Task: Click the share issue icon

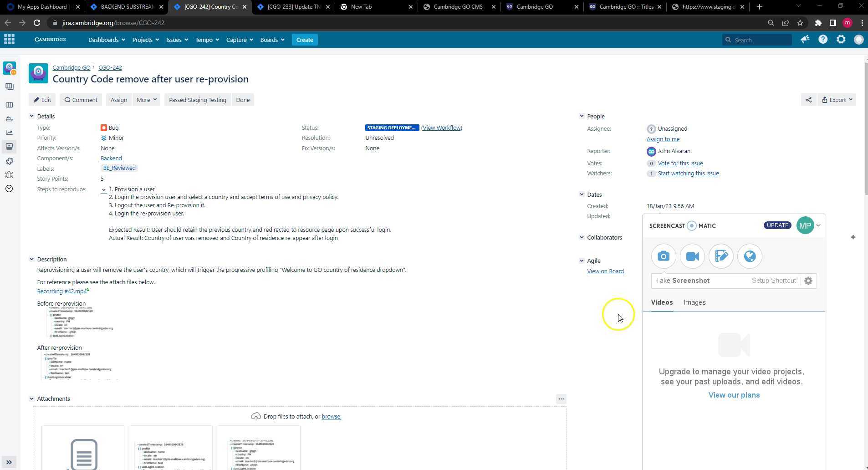Action: click(x=808, y=100)
